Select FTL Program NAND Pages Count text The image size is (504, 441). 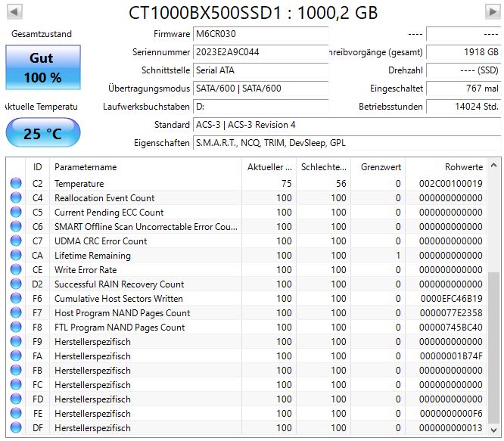[x=120, y=328]
